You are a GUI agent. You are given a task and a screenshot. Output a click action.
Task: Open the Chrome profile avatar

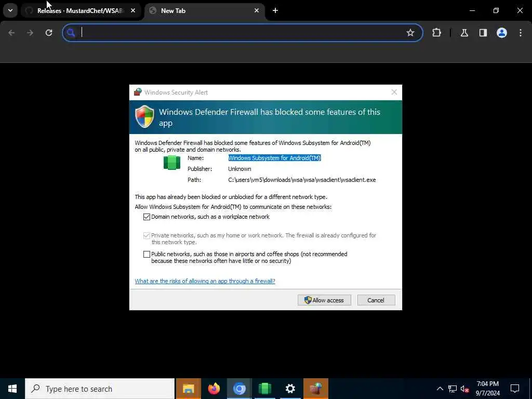click(x=502, y=33)
